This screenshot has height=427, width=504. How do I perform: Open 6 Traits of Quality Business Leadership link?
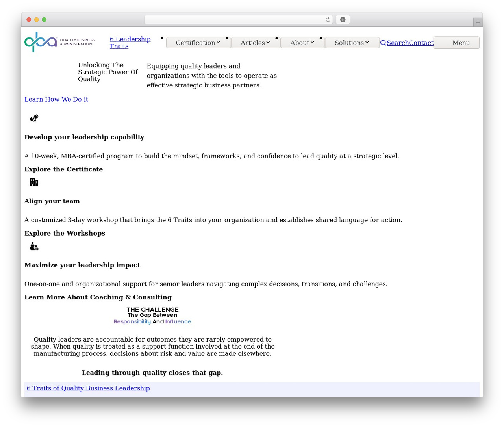[x=88, y=388]
